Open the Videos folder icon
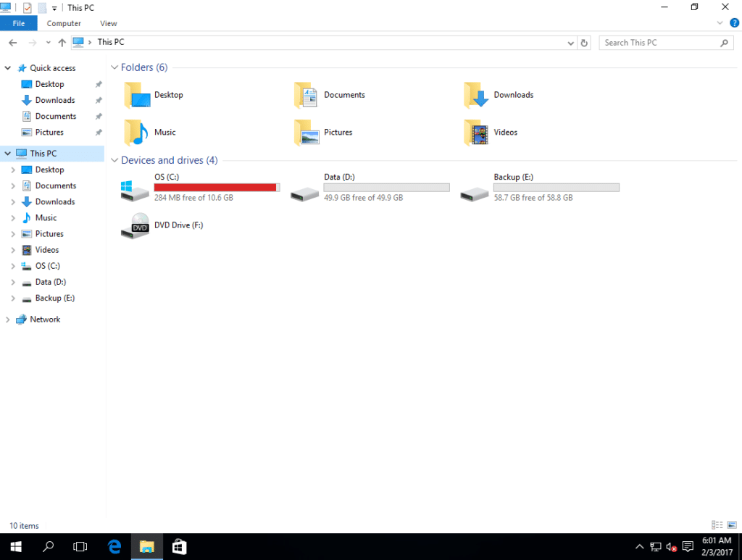The width and height of the screenshot is (742, 560). (x=475, y=133)
